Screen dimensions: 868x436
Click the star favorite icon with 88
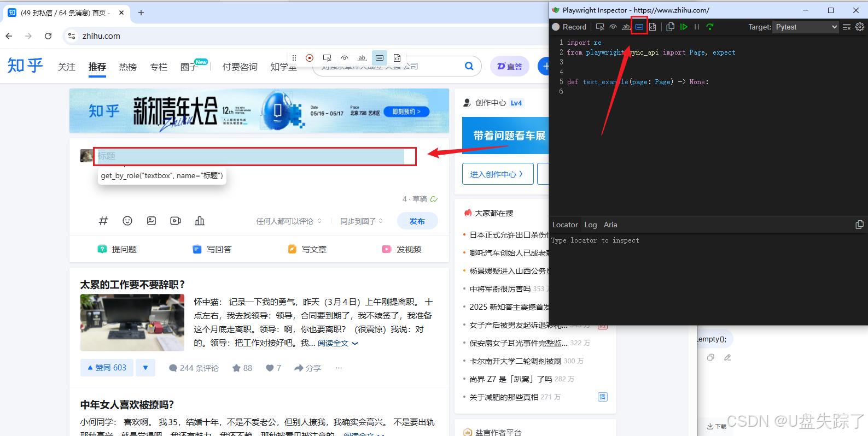242,368
